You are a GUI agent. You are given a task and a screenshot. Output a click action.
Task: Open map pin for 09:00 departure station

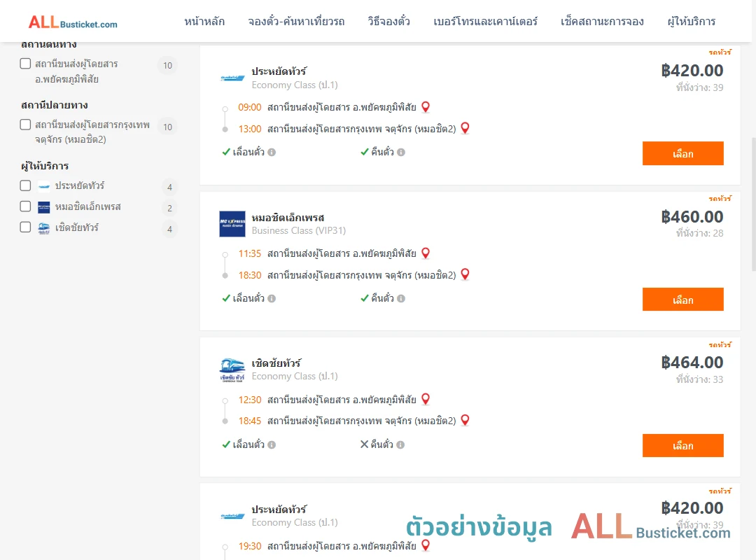coord(426,106)
